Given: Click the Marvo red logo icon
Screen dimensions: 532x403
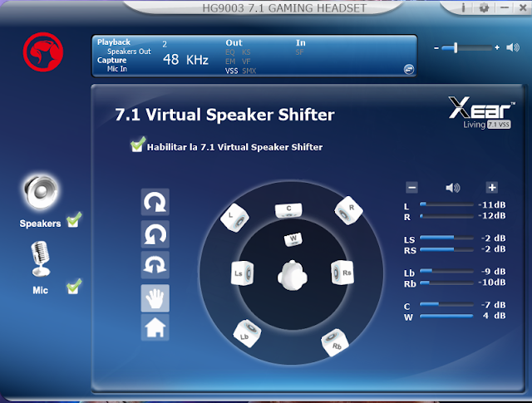Looking at the screenshot, I should tap(43, 52).
